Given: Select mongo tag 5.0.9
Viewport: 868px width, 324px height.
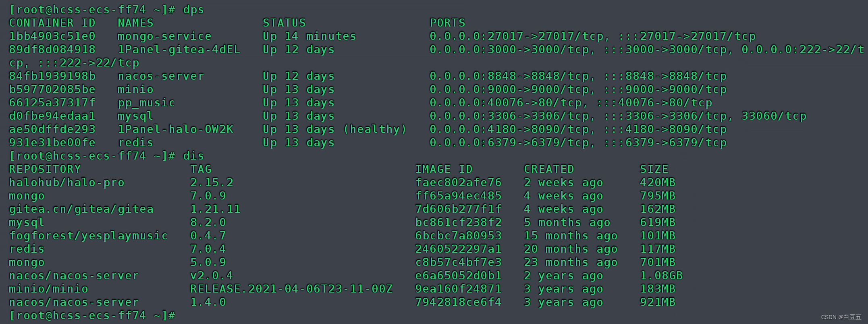Looking at the screenshot, I should (208, 262).
